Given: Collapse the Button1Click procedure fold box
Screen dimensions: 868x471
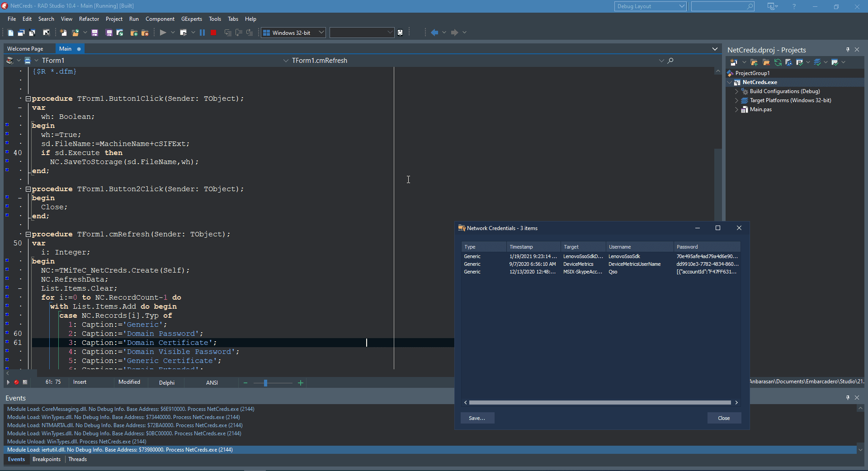Looking at the screenshot, I should pos(28,99).
